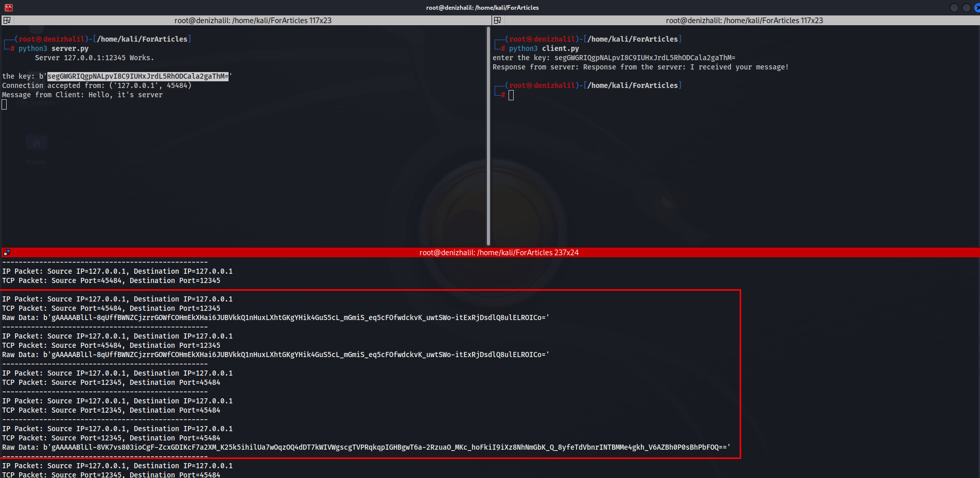Screen dimensions: 980x478
Task: Minimize the Terminator window
Action: 954,8
